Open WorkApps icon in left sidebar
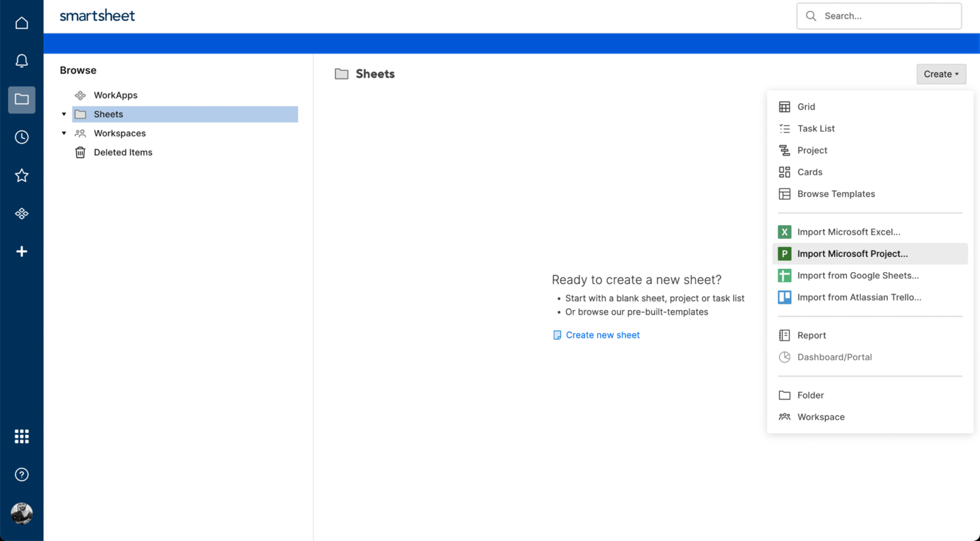 coord(22,213)
